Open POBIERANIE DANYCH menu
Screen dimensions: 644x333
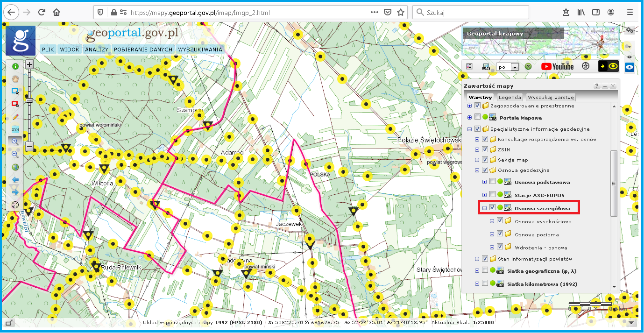(143, 50)
